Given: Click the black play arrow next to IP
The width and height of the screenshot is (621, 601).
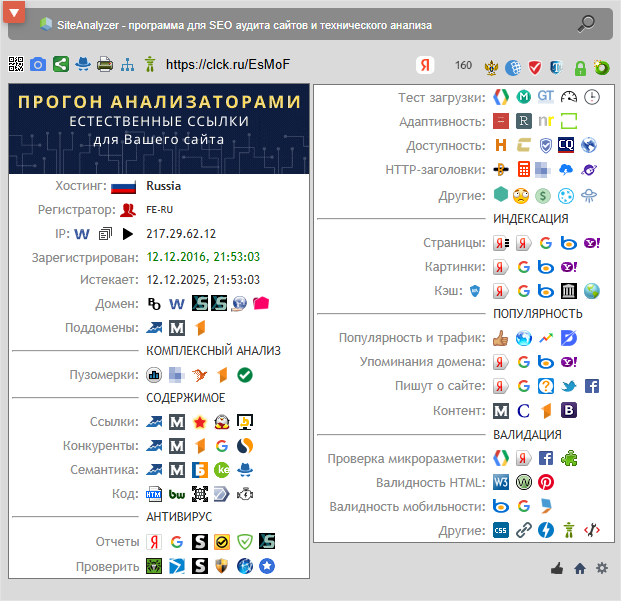Looking at the screenshot, I should [x=128, y=234].
